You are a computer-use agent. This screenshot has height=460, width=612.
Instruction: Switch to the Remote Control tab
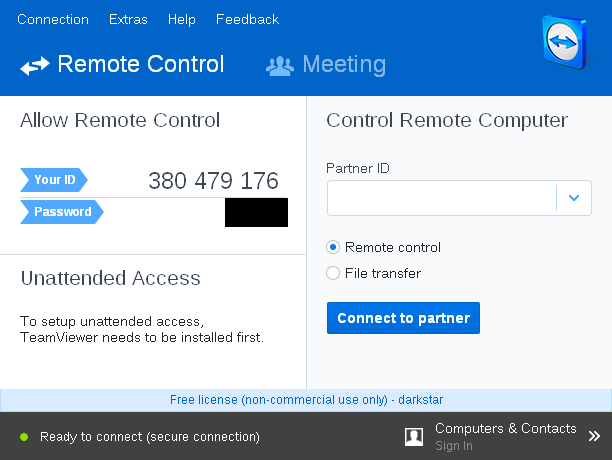(140, 65)
